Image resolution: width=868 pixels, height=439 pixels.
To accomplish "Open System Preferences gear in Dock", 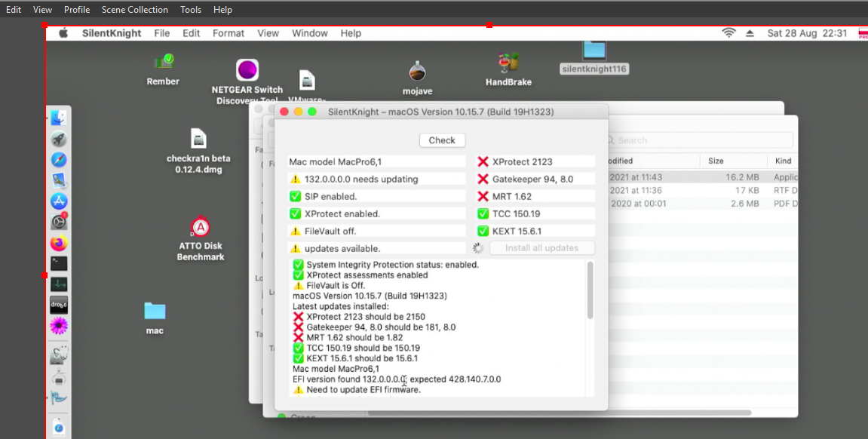I will (59, 222).
